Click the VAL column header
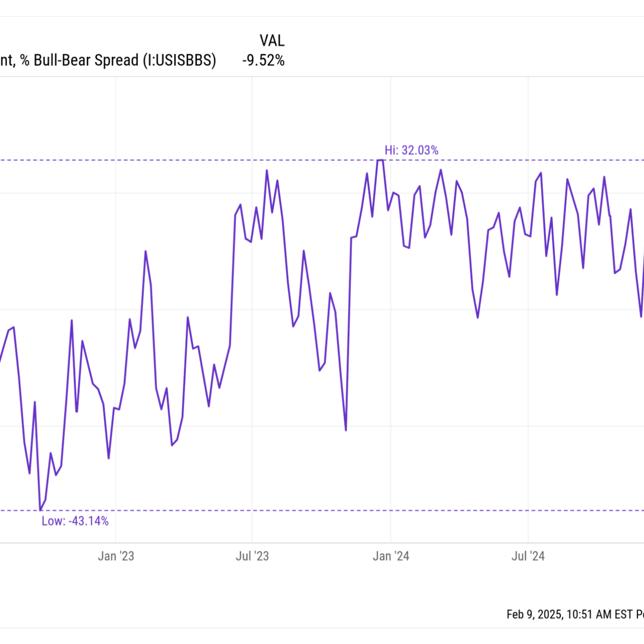The image size is (644, 644). pyautogui.click(x=272, y=41)
